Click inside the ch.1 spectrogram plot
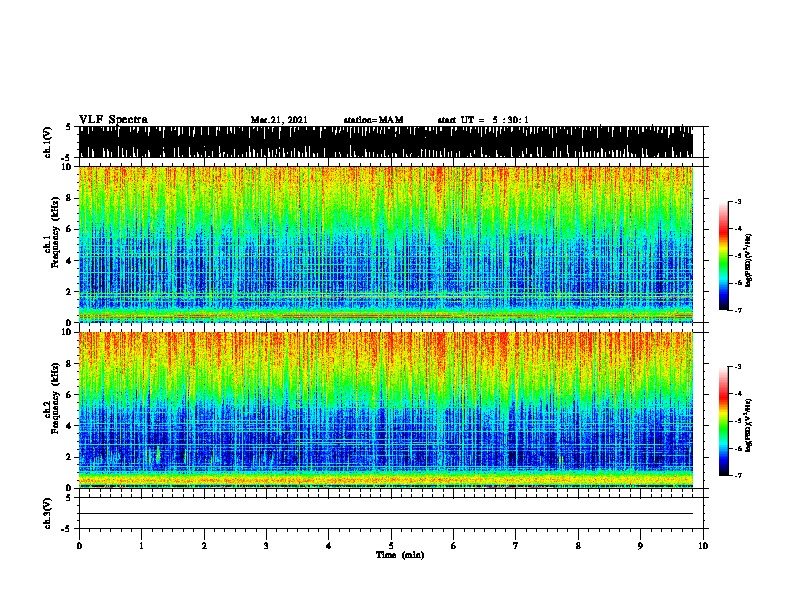Viewport: 792px width, 612px height. pos(386,244)
